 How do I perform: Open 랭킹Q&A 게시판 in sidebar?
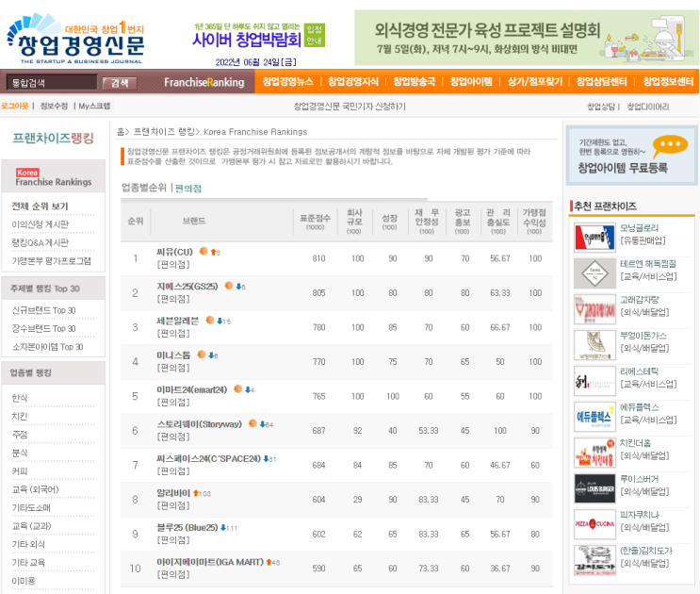click(x=41, y=242)
